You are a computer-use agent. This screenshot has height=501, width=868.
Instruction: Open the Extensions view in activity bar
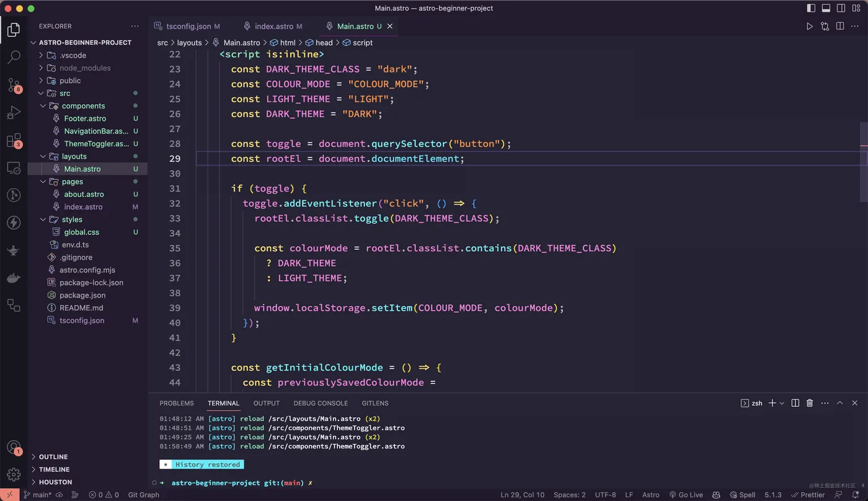pyautogui.click(x=14, y=141)
